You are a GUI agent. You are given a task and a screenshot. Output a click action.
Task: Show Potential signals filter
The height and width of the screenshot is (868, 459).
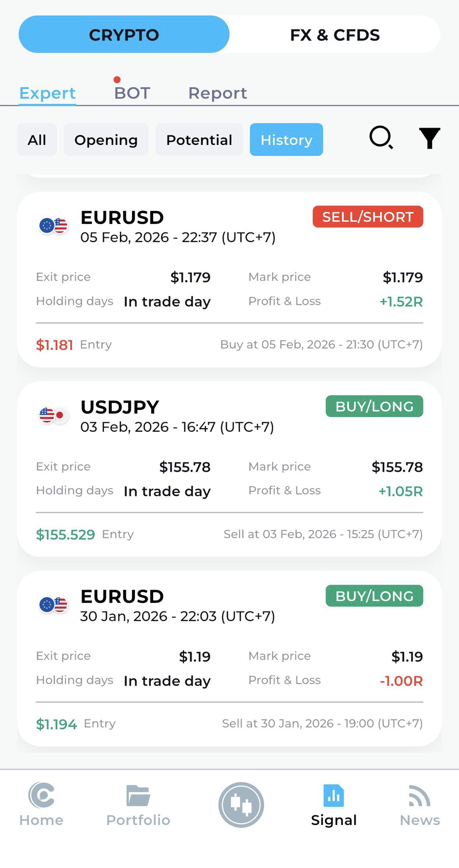pos(199,140)
